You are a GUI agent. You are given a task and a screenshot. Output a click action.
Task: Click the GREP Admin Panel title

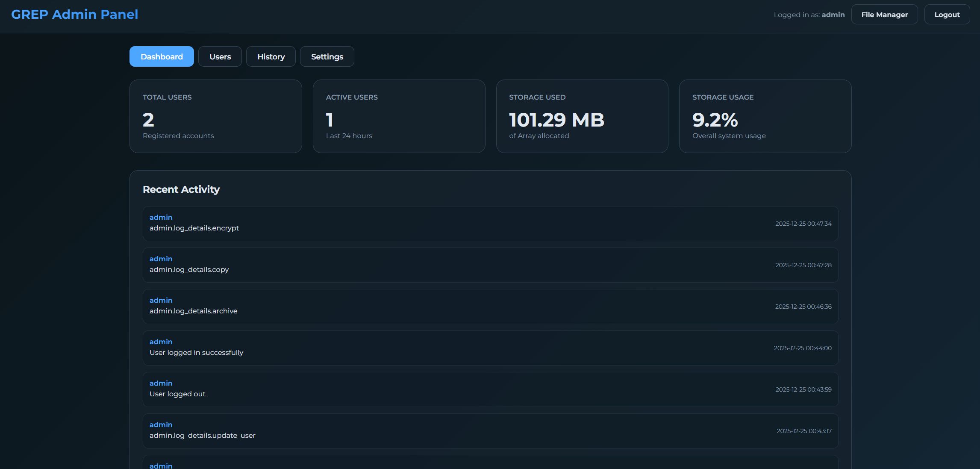(74, 15)
